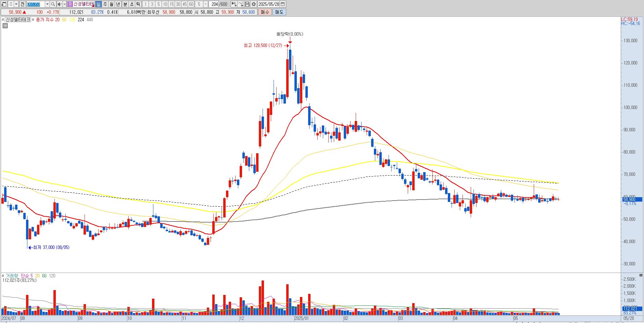Click the 최고 128,500 (12/27) high marker

tap(263, 45)
